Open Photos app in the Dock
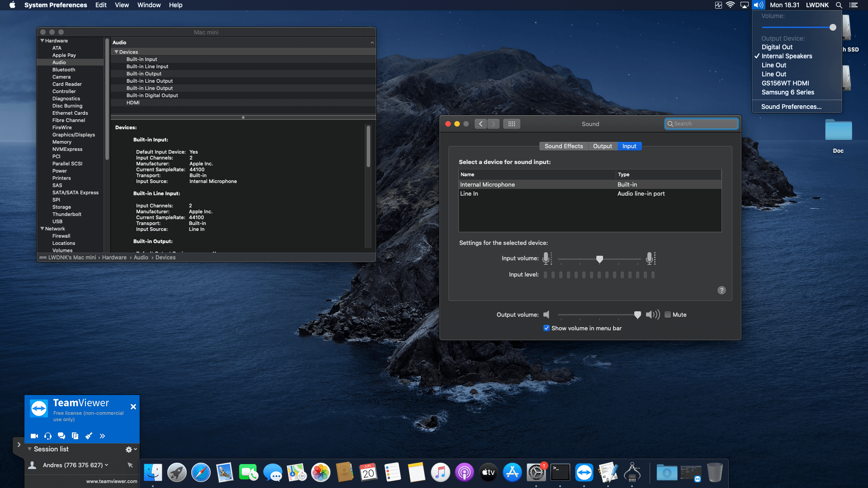This screenshot has width=868, height=488. 321,473
